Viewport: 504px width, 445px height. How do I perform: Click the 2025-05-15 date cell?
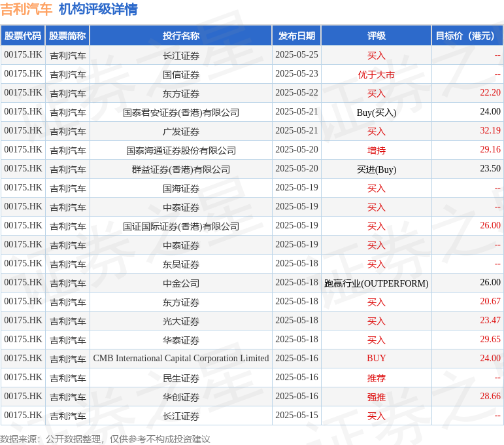297,416
